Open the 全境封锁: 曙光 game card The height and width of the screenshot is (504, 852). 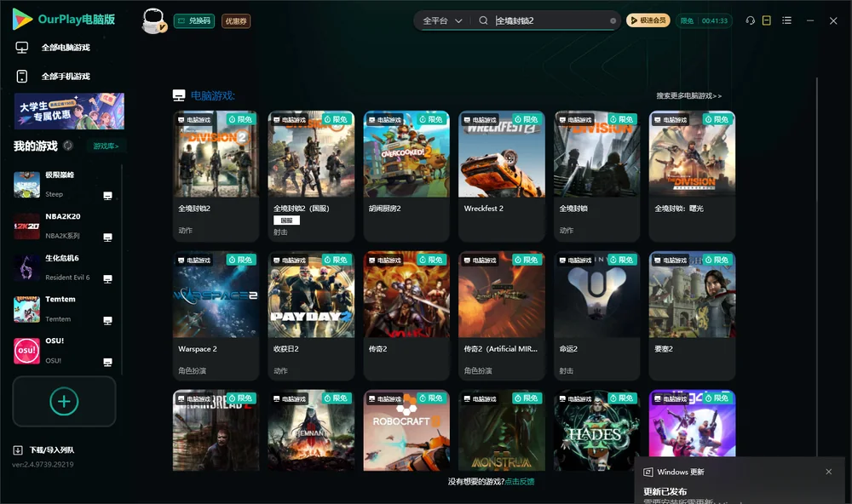click(692, 176)
